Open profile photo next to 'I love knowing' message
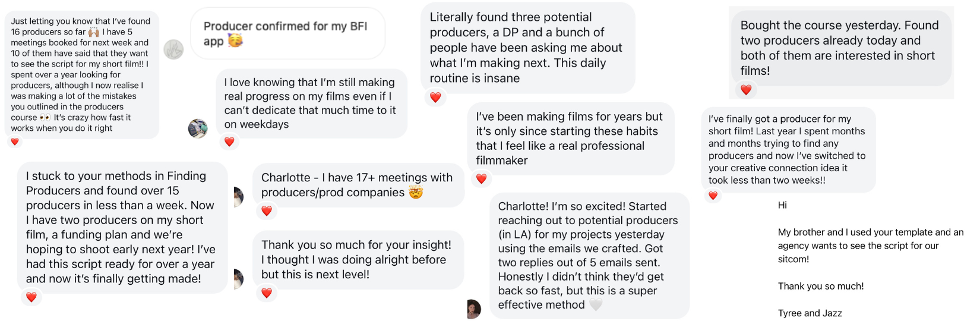This screenshot has height=327, width=980. (198, 128)
